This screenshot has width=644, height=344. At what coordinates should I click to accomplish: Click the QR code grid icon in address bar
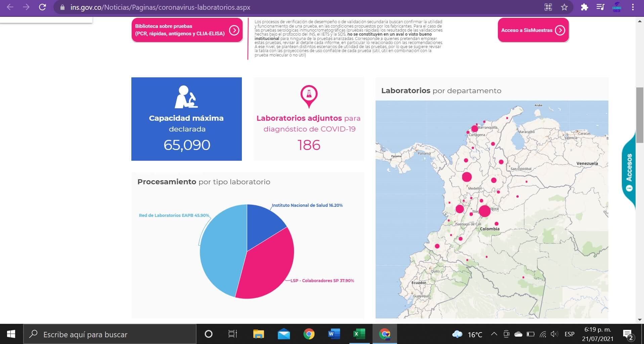[548, 7]
